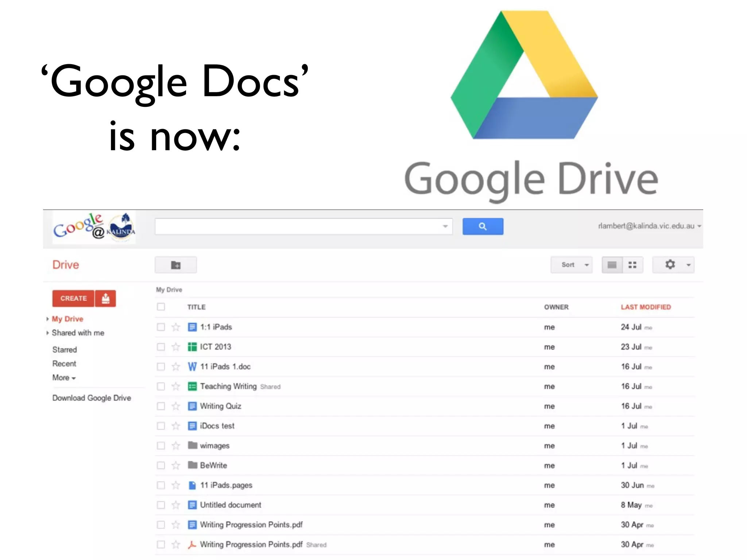Click the 8 May modified date
Image resolution: width=747 pixels, height=560 pixels.
point(631,505)
